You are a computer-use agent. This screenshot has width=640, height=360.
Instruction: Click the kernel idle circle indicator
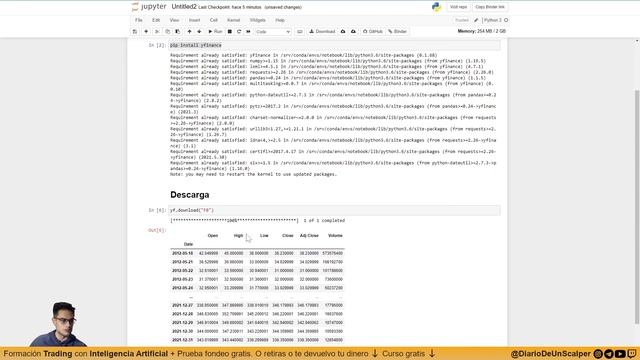coord(506,20)
